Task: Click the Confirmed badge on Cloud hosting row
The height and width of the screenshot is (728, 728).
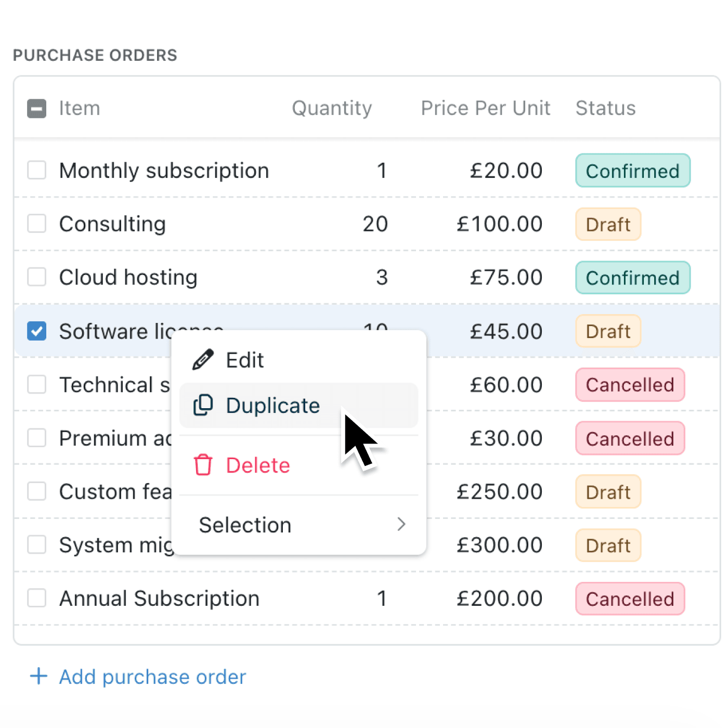Action: click(x=632, y=277)
